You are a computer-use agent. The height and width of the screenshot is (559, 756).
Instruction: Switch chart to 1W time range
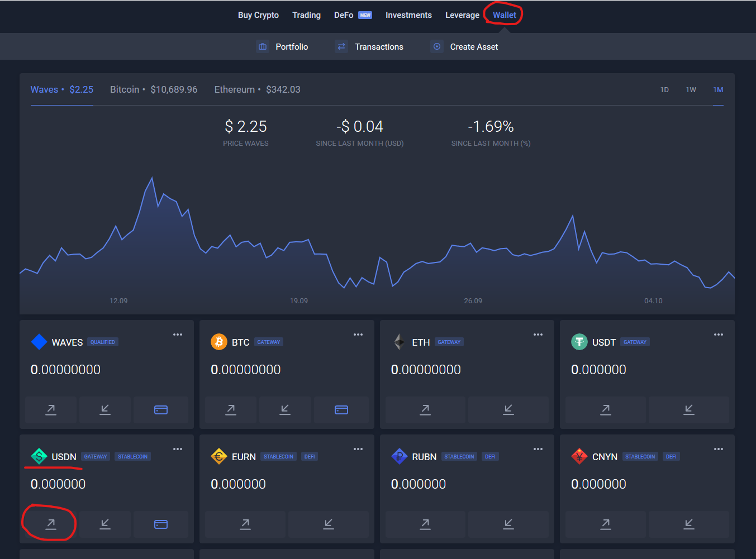691,90
